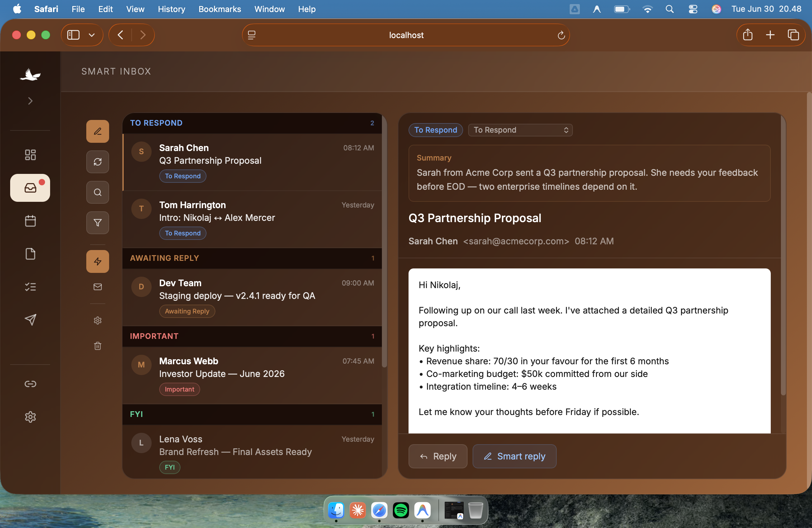Image resolution: width=812 pixels, height=528 pixels.
Task: Click the To Respond tag on Tom Harrington's email
Action: pyautogui.click(x=183, y=233)
